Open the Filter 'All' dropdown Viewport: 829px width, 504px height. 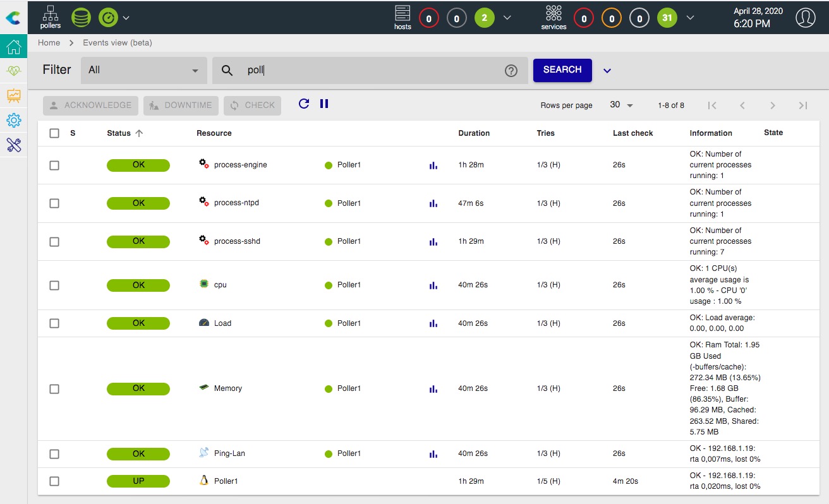click(x=144, y=70)
